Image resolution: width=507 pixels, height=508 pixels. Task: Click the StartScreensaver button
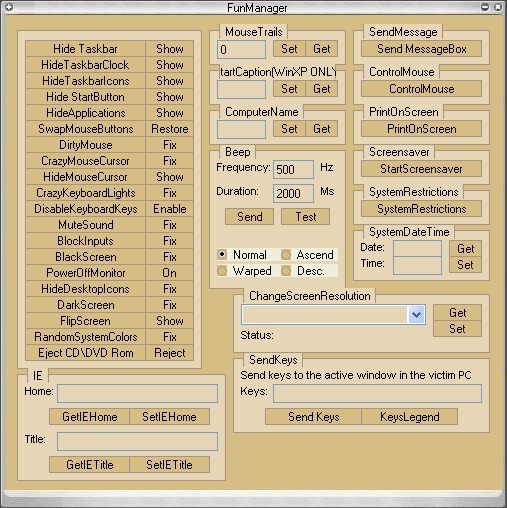[x=421, y=169]
